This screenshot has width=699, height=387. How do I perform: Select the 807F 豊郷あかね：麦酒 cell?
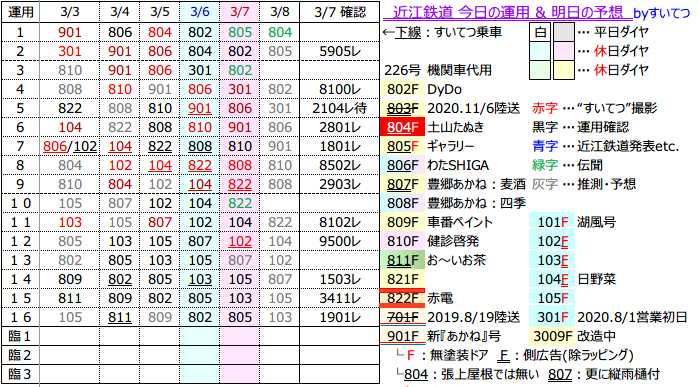point(402,185)
